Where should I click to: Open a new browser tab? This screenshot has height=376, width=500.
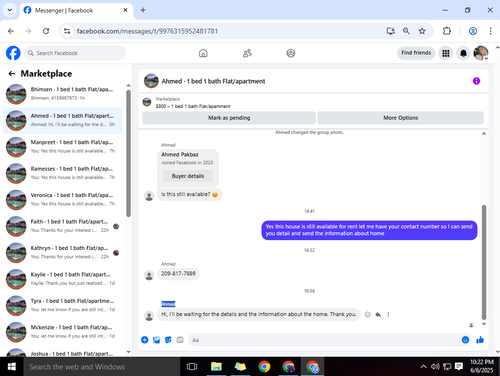click(x=143, y=10)
